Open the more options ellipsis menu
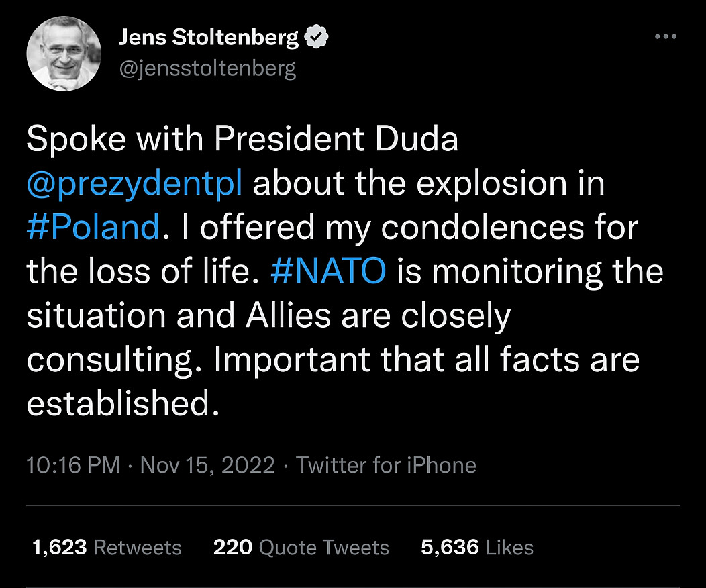 click(665, 37)
